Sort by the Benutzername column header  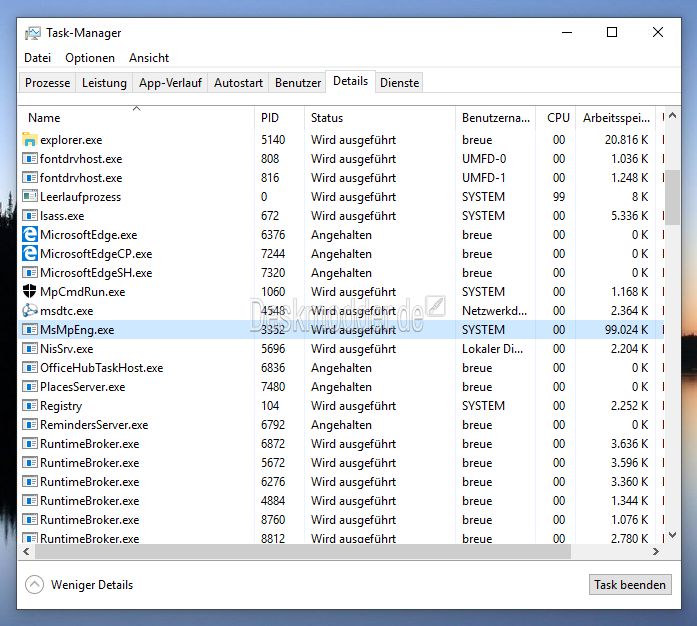pyautogui.click(x=495, y=118)
